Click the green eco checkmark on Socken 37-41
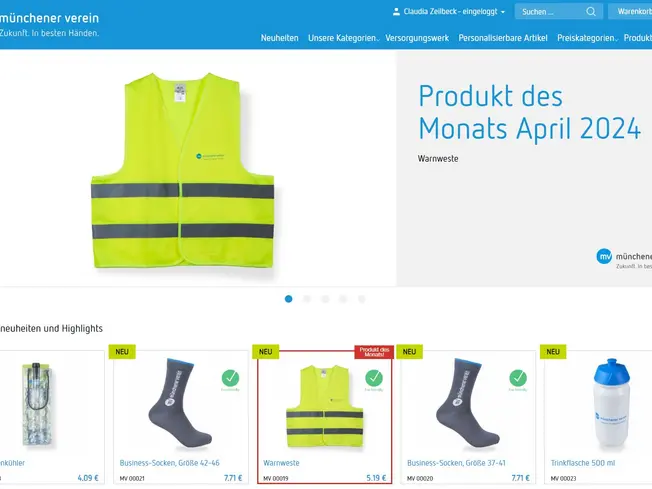The height and width of the screenshot is (489, 652). (518, 378)
